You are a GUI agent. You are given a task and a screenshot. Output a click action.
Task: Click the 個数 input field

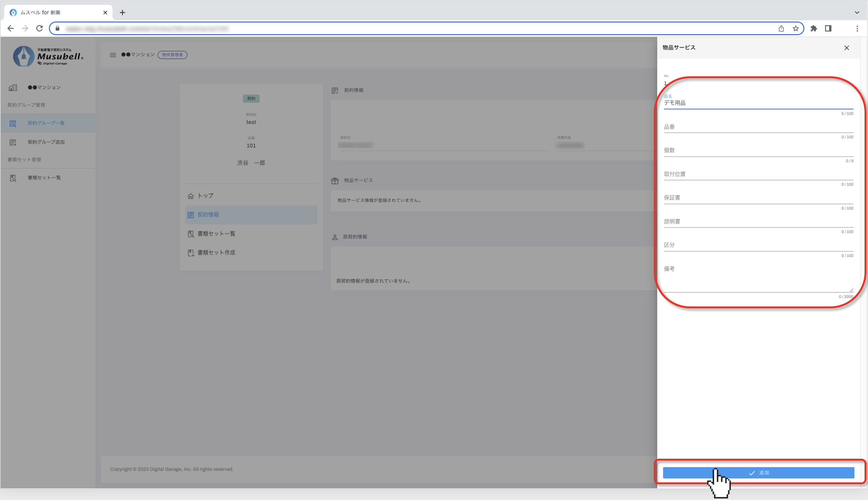coord(758,151)
